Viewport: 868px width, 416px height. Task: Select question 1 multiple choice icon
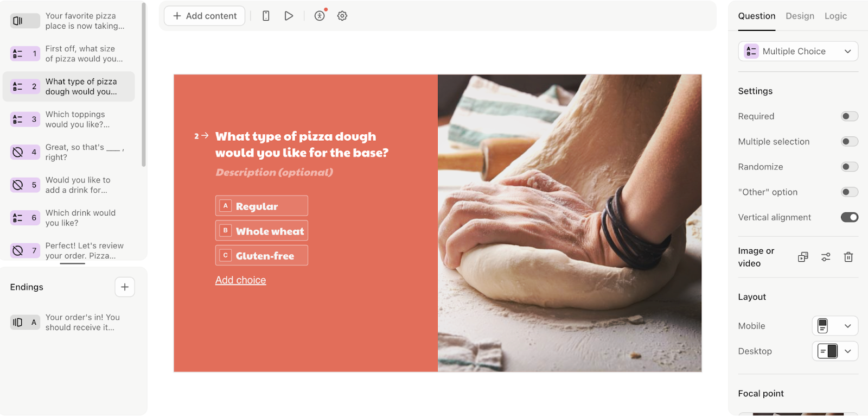pyautogui.click(x=25, y=54)
